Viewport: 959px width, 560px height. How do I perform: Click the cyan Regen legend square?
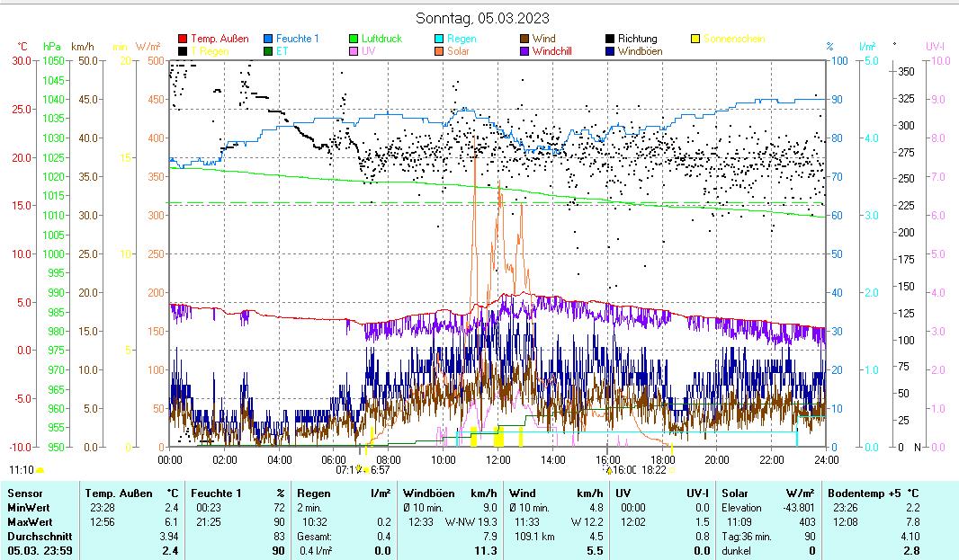point(438,39)
